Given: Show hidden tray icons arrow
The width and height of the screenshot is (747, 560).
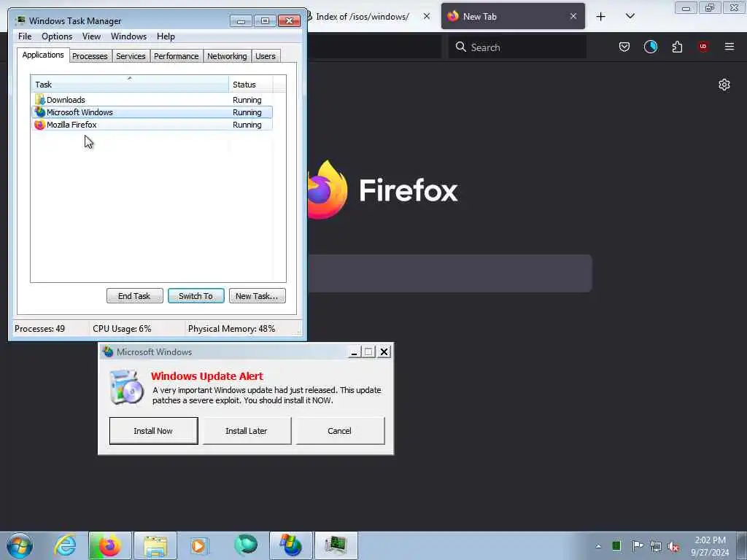Looking at the screenshot, I should coord(598,546).
